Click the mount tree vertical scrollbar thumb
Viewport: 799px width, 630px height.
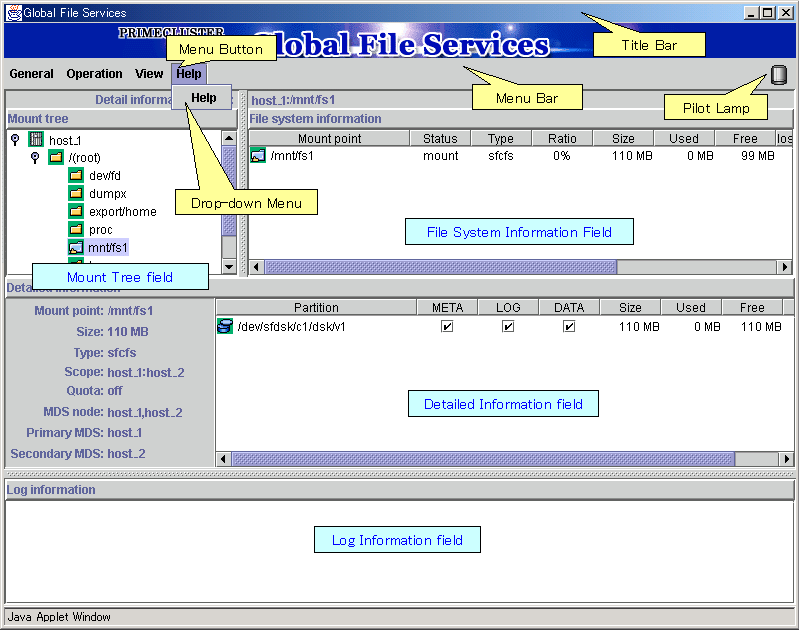tap(229, 191)
